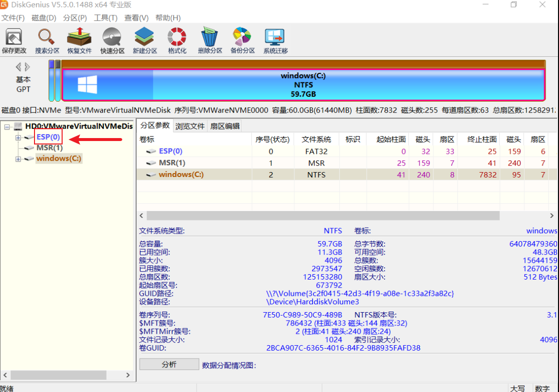Click the 文件系统 column header

(316, 139)
